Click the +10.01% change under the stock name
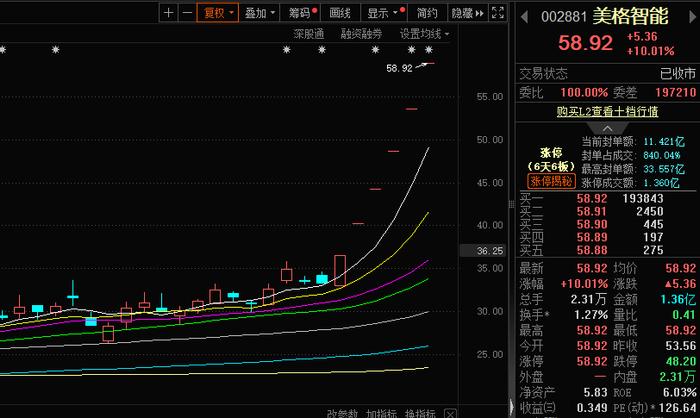The image size is (700, 418). [650, 51]
